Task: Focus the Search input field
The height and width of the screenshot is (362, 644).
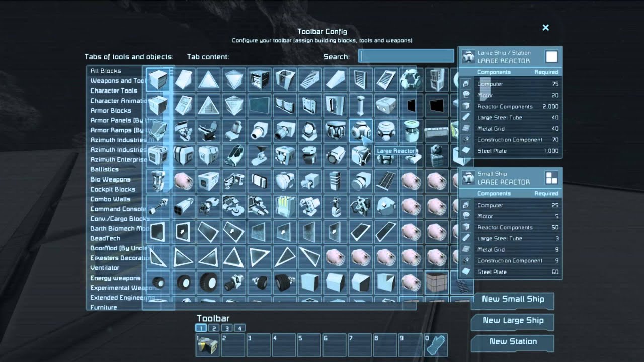Action: (406, 56)
